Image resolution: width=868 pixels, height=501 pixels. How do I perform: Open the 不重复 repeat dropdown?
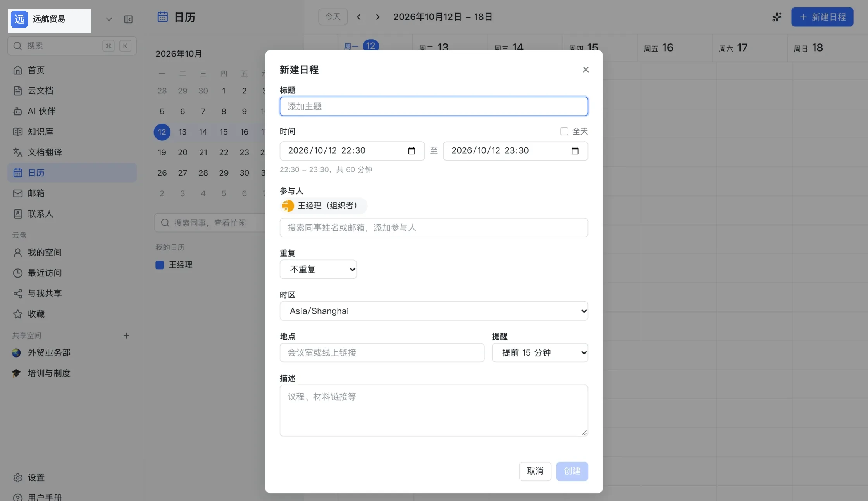[318, 270]
